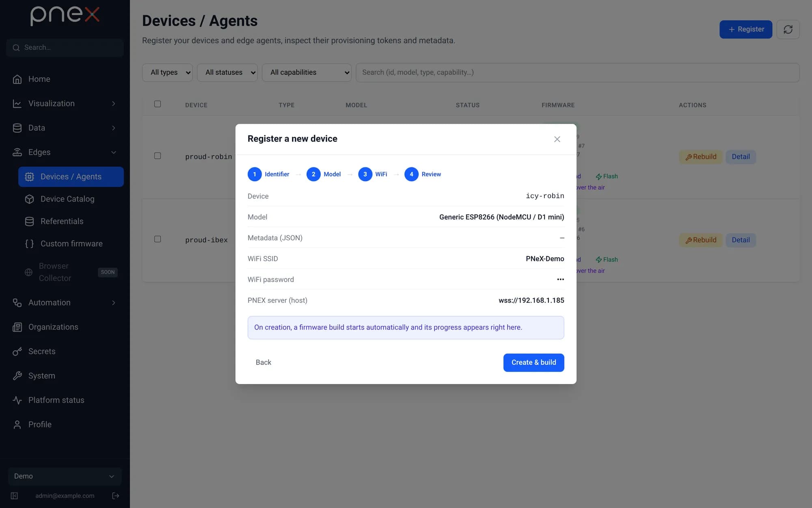Image resolution: width=812 pixels, height=508 pixels.
Task: Click the logout icon next to admin@example.com
Action: [x=116, y=496]
